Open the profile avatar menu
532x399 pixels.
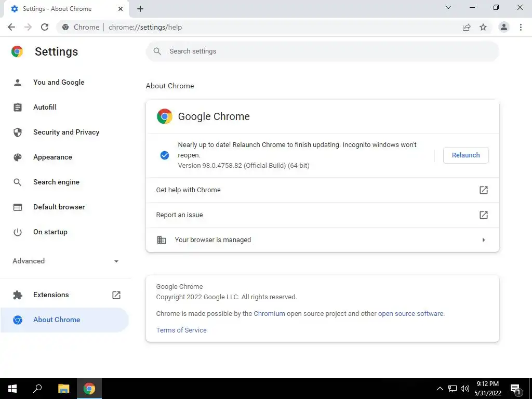[504, 27]
